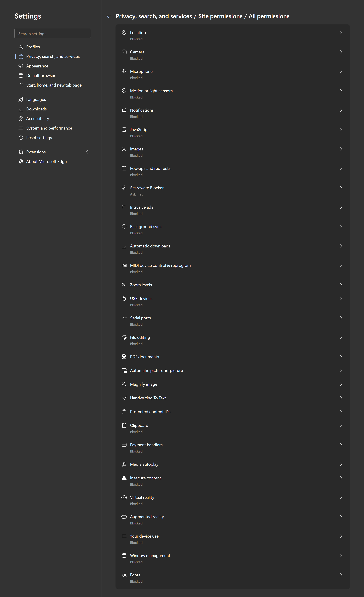Open System and performance settings

[53, 128]
